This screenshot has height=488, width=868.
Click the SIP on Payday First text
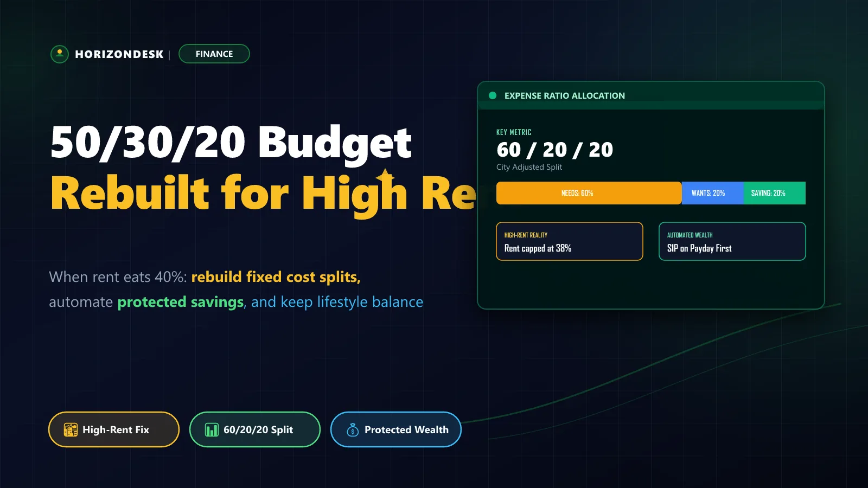699,248
